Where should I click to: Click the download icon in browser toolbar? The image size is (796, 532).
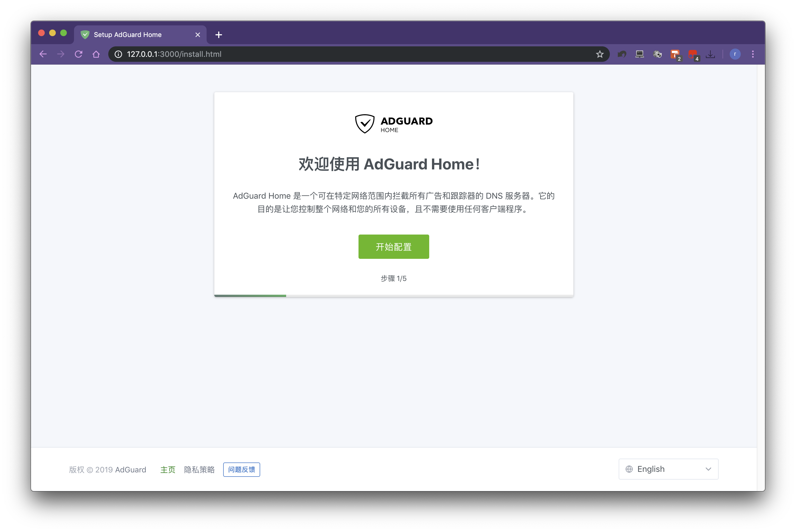(711, 54)
